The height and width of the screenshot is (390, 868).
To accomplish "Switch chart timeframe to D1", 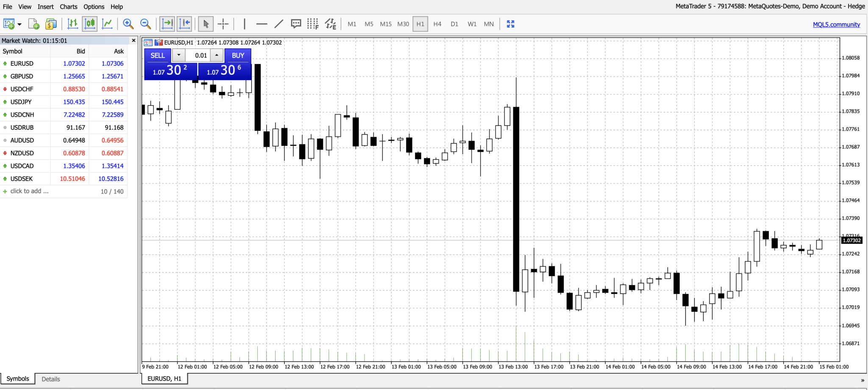I will point(454,24).
